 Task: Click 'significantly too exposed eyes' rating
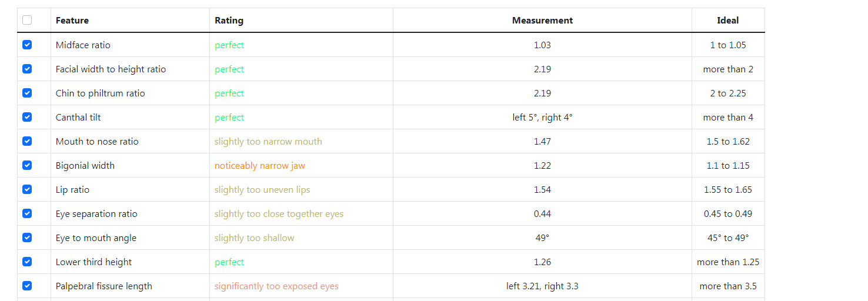pyautogui.click(x=276, y=286)
